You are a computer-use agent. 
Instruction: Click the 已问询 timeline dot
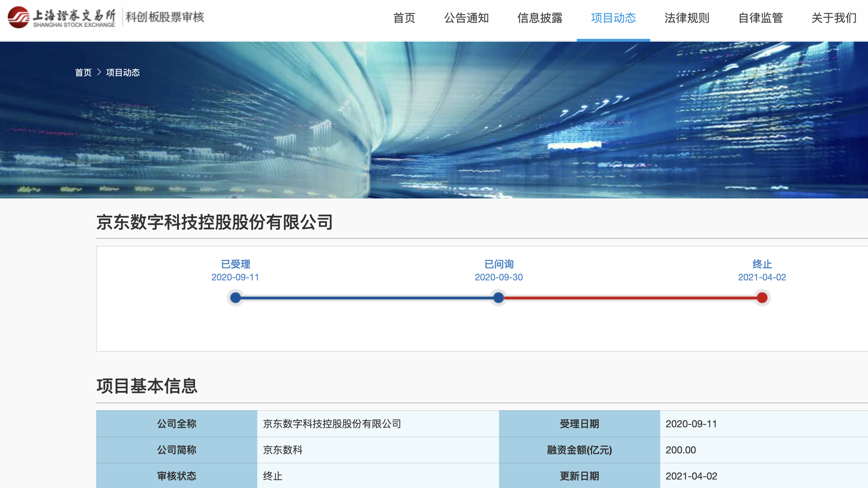(498, 298)
